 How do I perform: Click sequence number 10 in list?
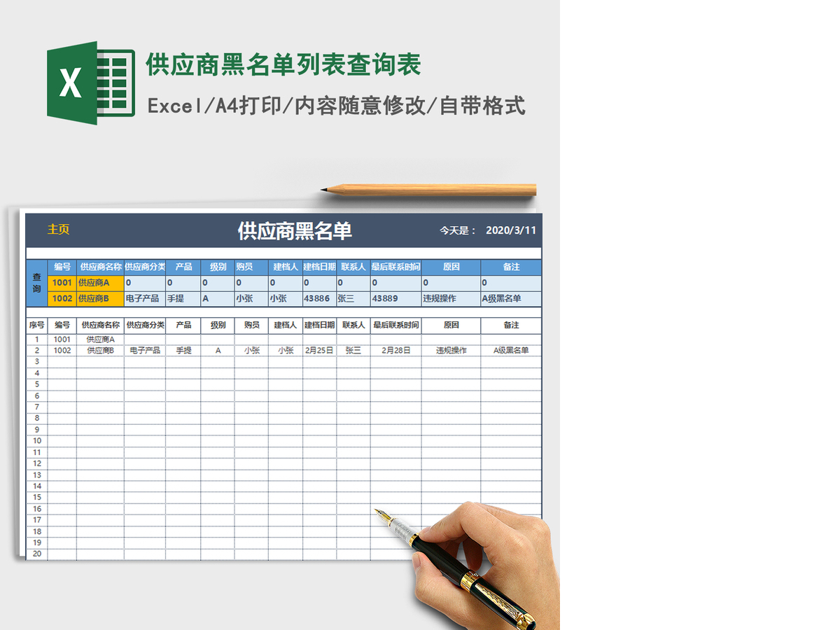click(x=37, y=441)
